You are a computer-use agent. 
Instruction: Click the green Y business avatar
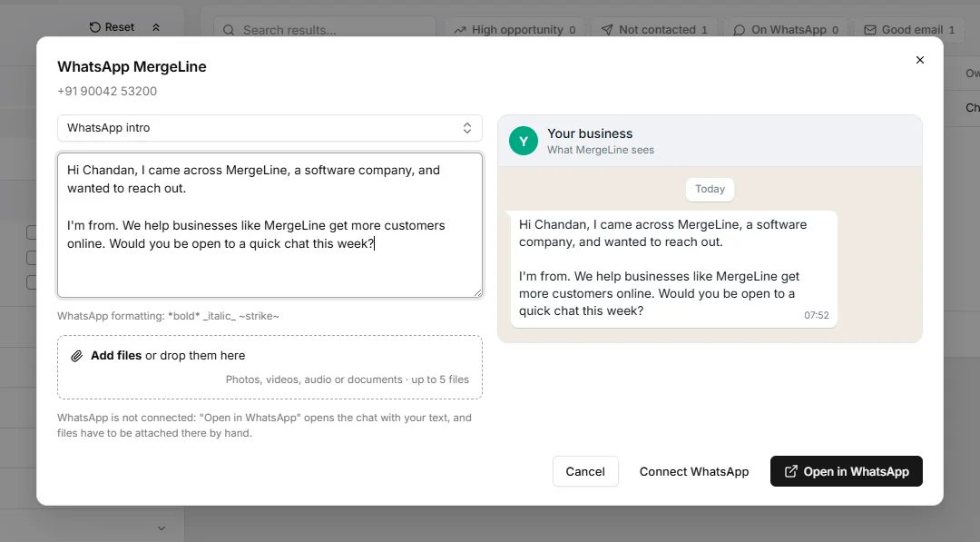524,141
